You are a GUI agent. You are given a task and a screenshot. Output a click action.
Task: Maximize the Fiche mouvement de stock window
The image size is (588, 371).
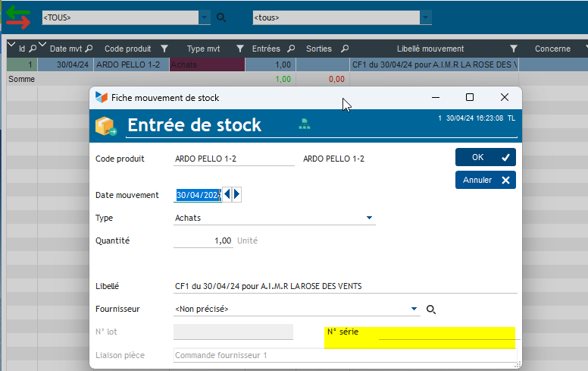(470, 97)
